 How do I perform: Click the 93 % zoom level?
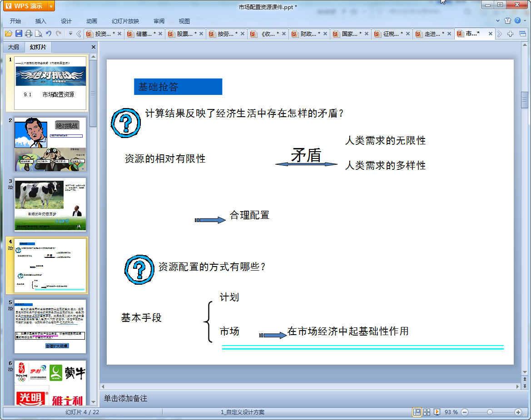451,412
